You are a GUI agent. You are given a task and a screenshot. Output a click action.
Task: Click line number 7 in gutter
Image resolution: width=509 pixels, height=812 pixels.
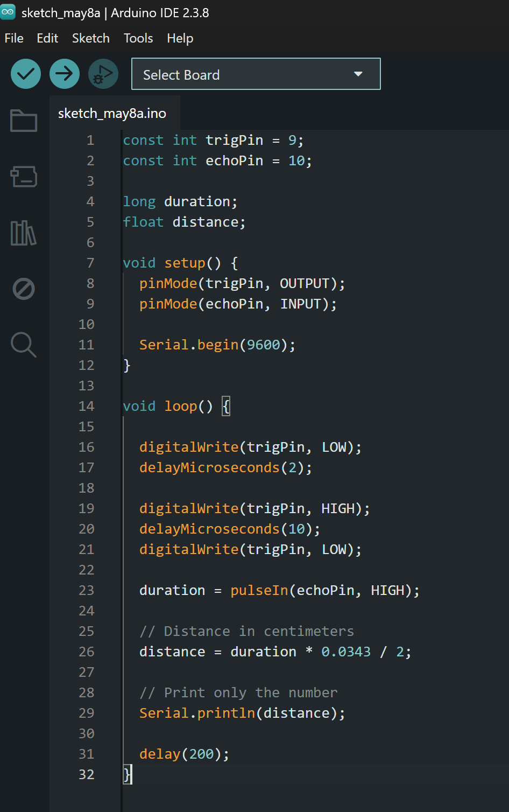pyautogui.click(x=90, y=263)
